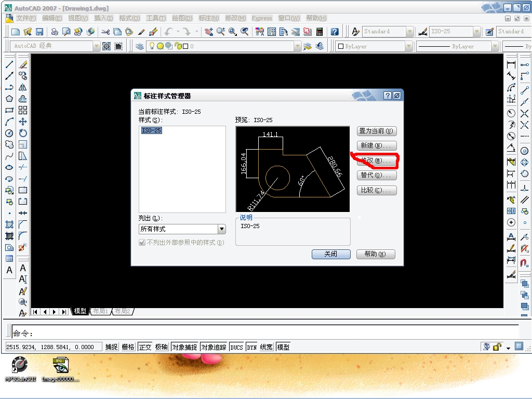Expand the ByLayer linetype dropdown

pyautogui.click(x=495, y=46)
